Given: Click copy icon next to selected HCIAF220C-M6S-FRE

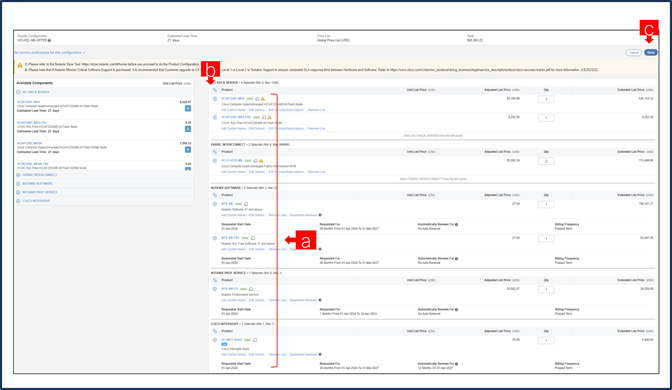Looking at the screenshot, I should (264, 117).
